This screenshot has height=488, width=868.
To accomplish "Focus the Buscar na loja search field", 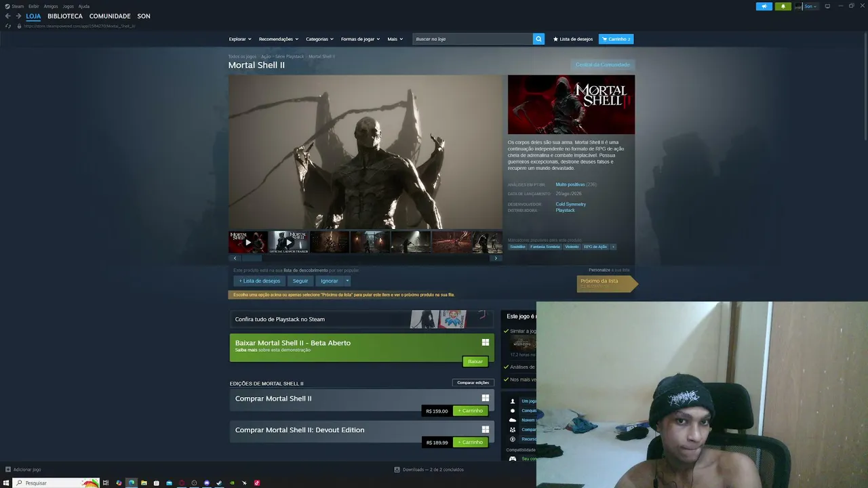I will click(473, 39).
